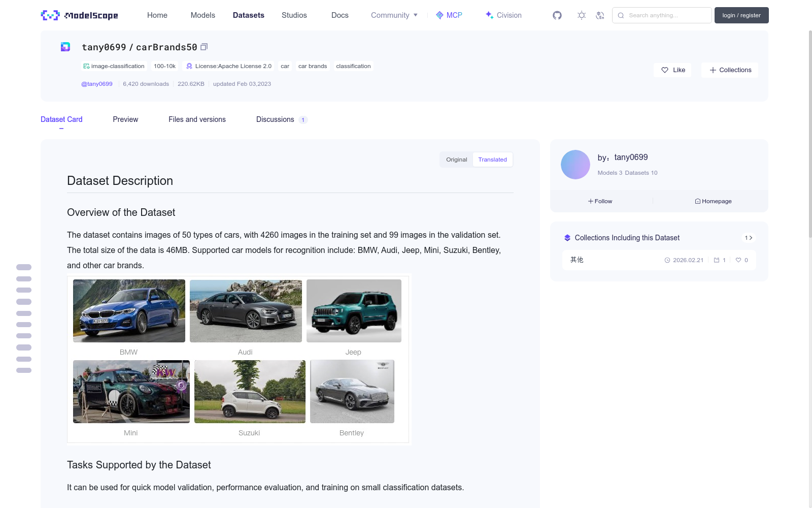Open the @tany0699 author link
812x508 pixels.
pyautogui.click(x=97, y=84)
